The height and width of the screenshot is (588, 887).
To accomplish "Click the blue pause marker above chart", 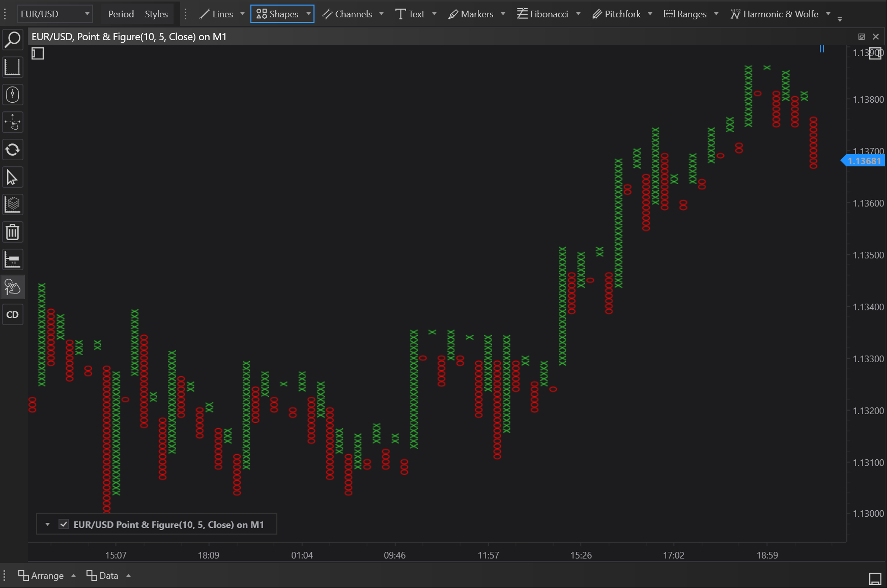I will 821,49.
